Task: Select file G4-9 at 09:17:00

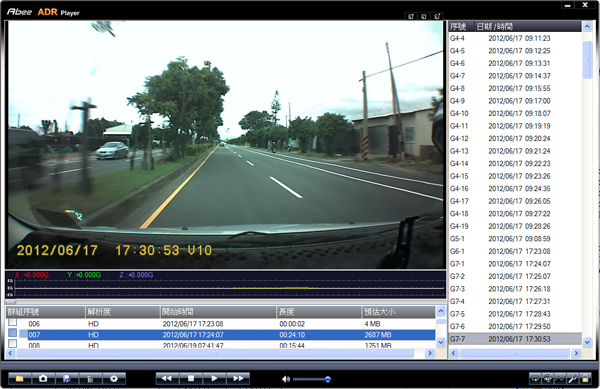Action: click(x=515, y=101)
